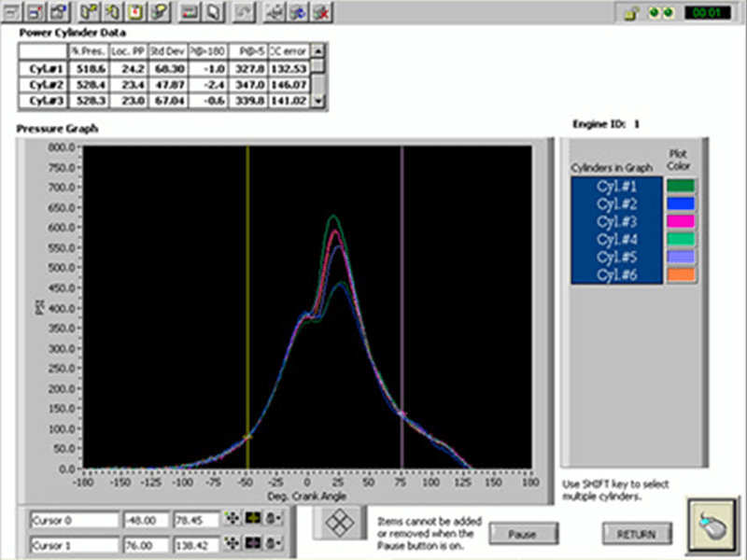
Task: Toggle Cursor 1 selection crosshair button
Action: coord(232,542)
